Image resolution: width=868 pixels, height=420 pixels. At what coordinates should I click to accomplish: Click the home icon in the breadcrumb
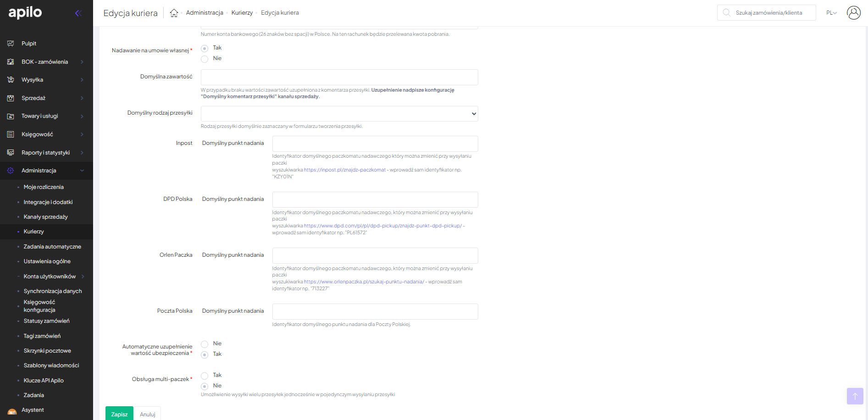pyautogui.click(x=174, y=13)
